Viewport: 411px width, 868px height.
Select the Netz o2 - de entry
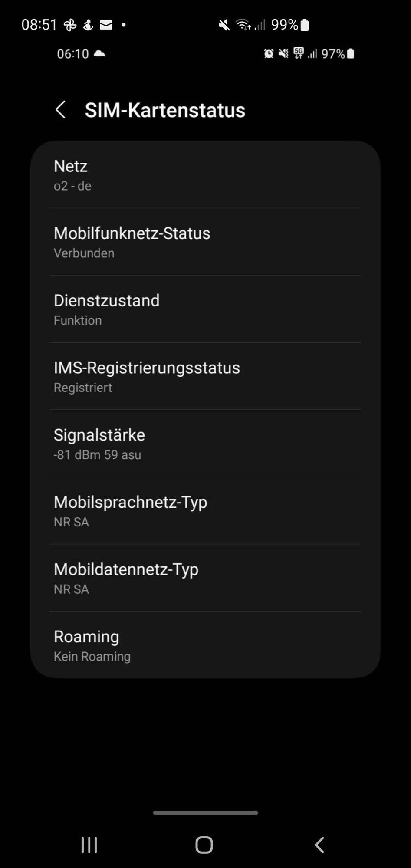[205, 175]
